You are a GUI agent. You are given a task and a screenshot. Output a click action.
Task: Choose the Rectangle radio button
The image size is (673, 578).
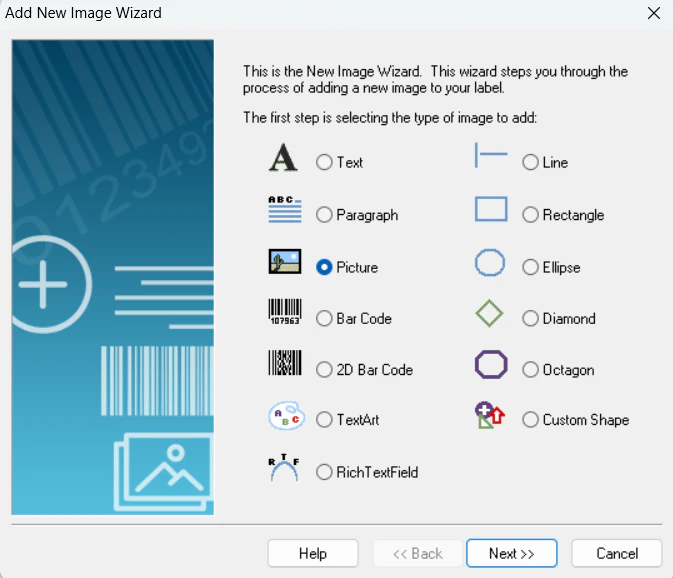pyautogui.click(x=531, y=215)
